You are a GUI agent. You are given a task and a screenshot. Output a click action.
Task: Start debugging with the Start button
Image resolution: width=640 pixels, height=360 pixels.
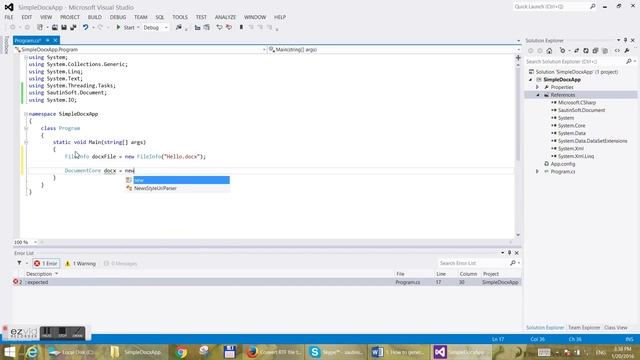pos(125,27)
